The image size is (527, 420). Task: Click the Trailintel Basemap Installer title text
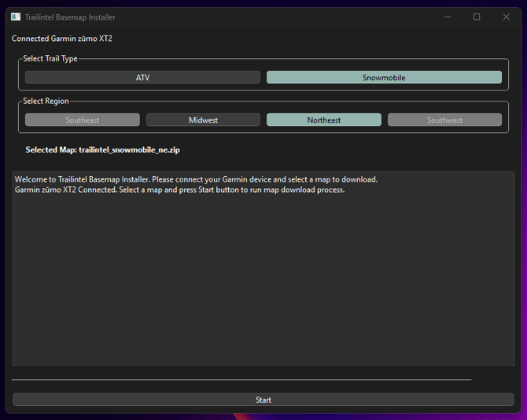(70, 17)
